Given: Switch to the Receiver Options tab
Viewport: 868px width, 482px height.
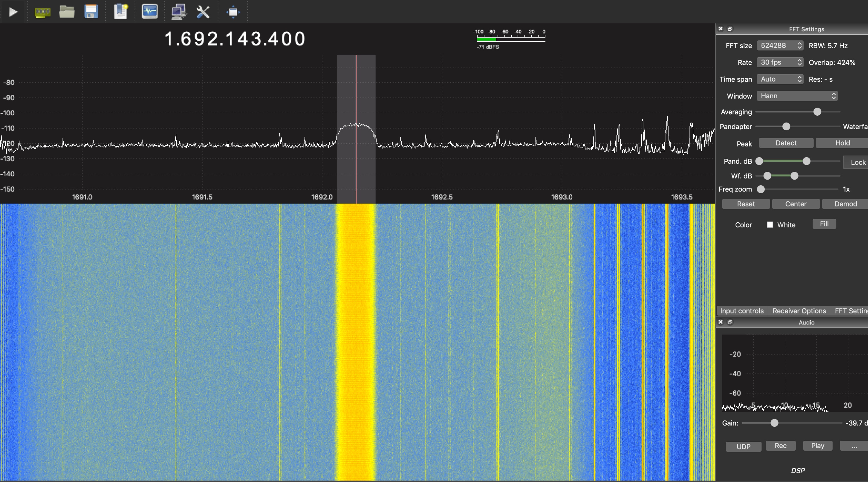Looking at the screenshot, I should click(x=799, y=311).
